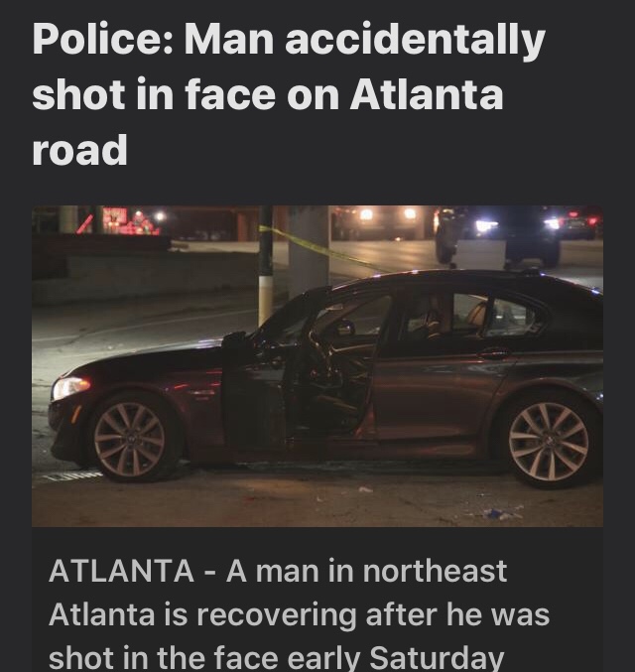
Task: Open the article photo of the dark sedan
Action: 317,366
